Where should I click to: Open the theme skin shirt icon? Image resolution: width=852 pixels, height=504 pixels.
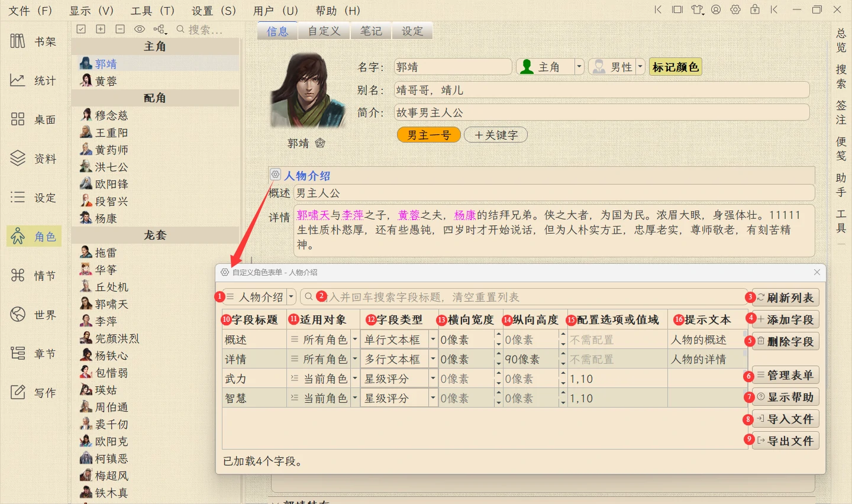698,10
